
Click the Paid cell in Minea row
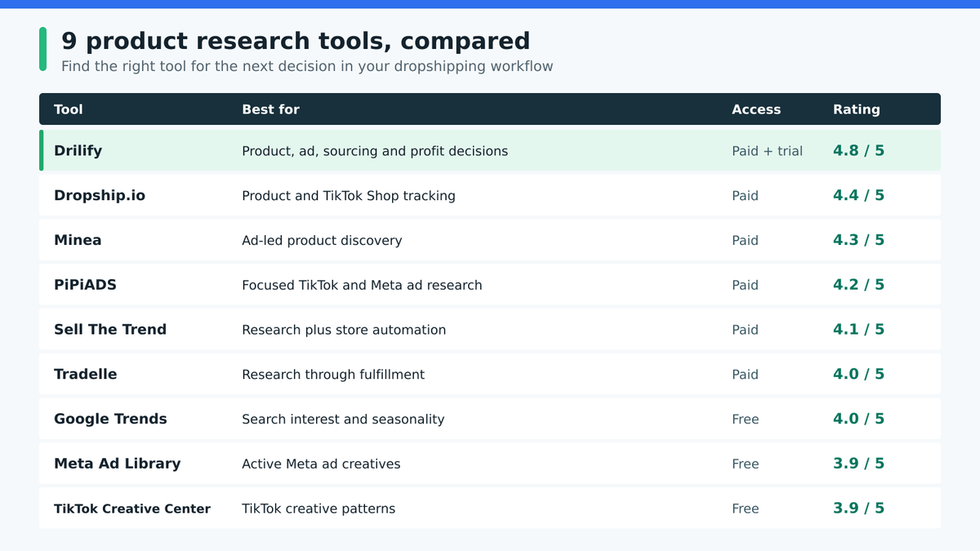click(x=745, y=240)
